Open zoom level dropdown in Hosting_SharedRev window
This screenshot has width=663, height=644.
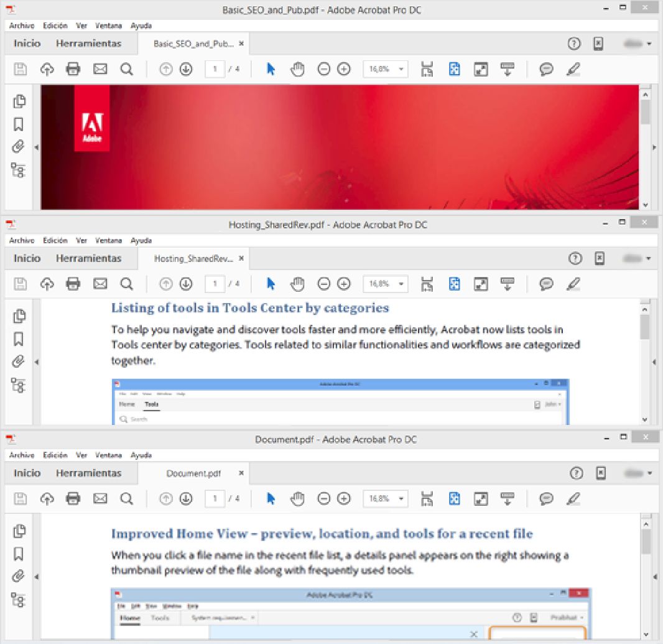pos(401,284)
